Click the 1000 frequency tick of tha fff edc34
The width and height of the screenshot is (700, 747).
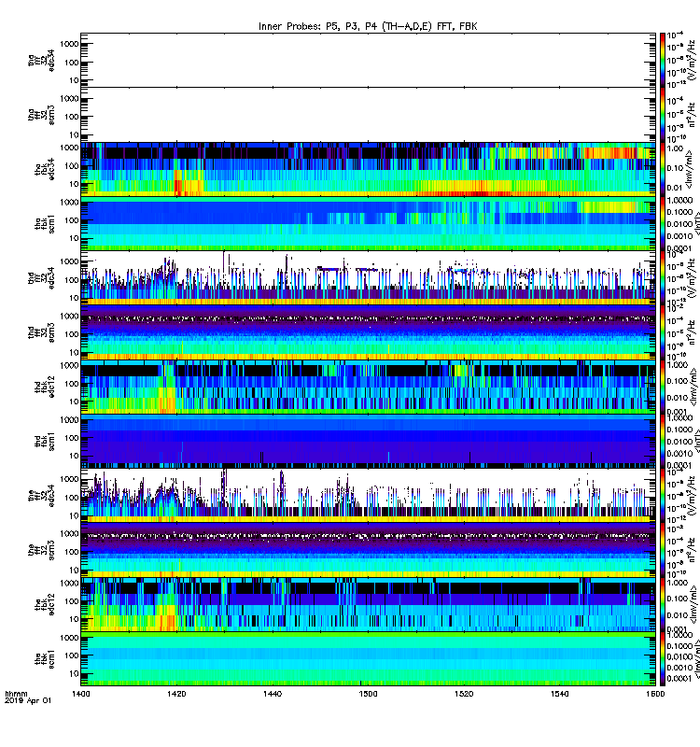point(69,44)
